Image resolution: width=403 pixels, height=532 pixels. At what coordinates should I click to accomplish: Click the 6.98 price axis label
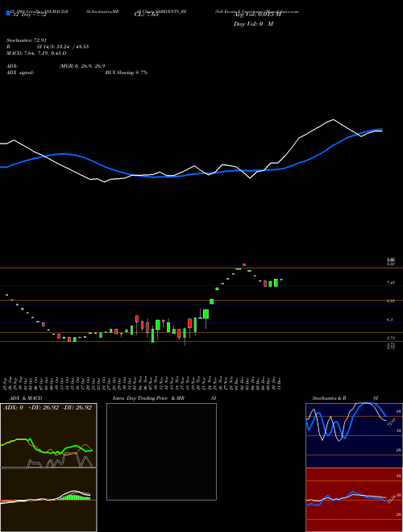pyautogui.click(x=390, y=301)
